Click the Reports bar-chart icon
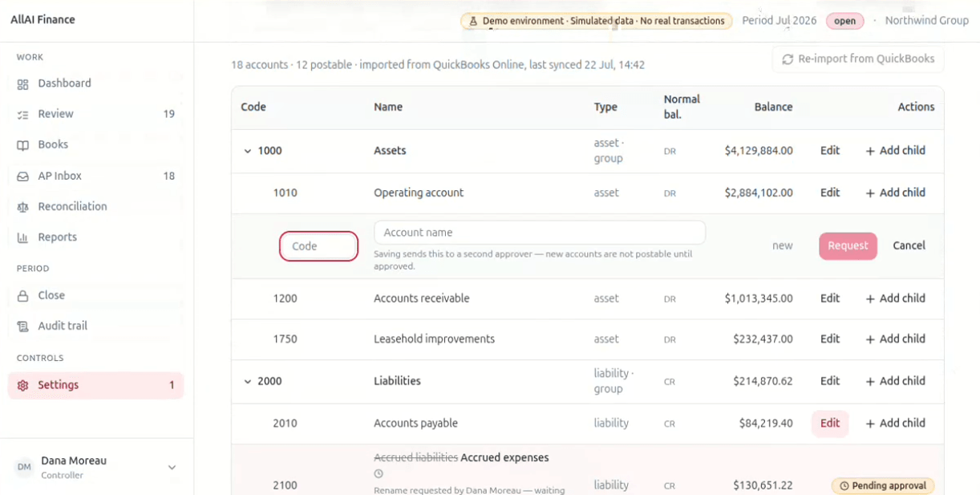 22,237
